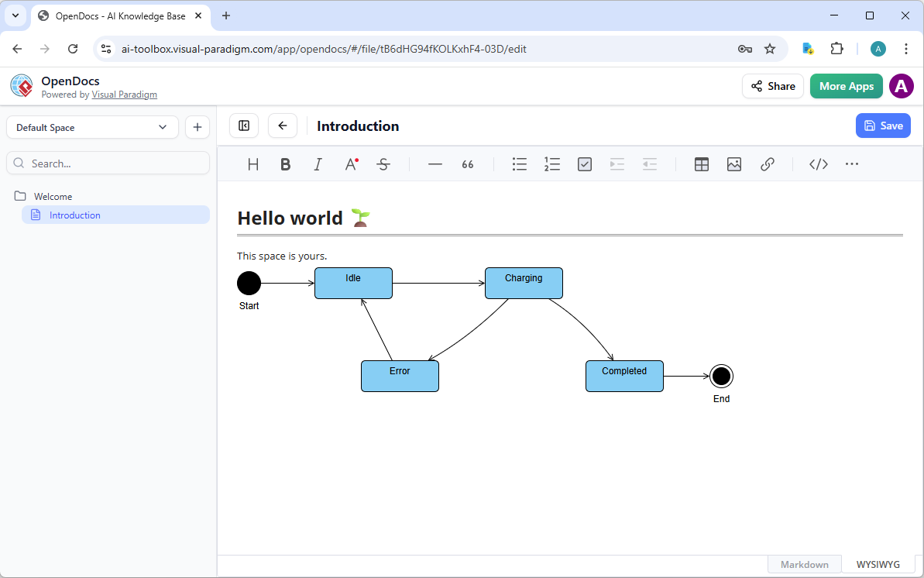
Task: Create a task list checkbox item
Action: 584,163
